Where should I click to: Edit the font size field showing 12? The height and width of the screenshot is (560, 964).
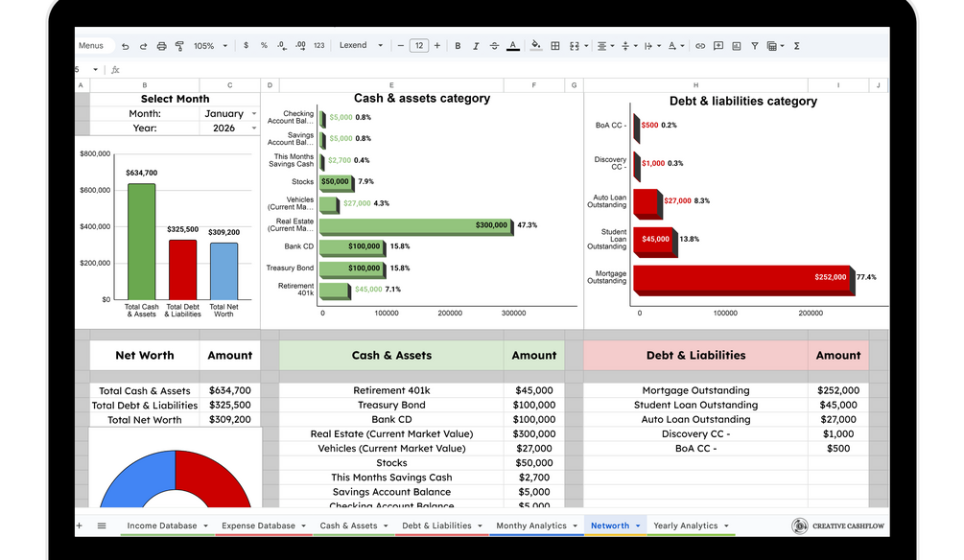click(x=418, y=45)
